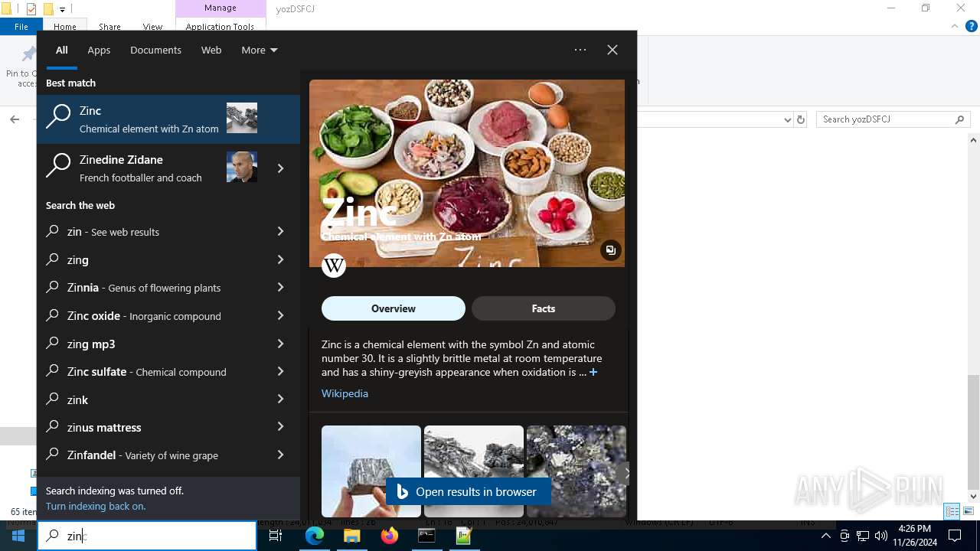Screen dimensions: 980x551
Task: Open the Notepad++ taskbar icon
Action: click(x=464, y=536)
